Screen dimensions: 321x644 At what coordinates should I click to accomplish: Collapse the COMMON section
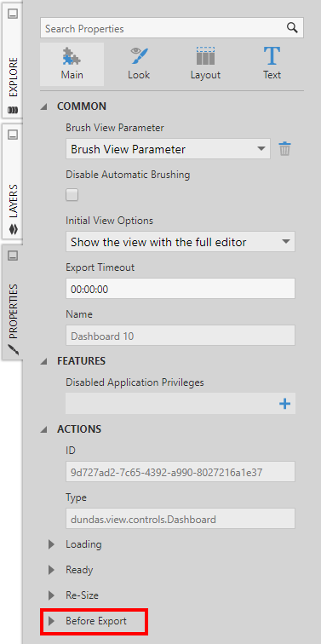[x=43, y=106]
